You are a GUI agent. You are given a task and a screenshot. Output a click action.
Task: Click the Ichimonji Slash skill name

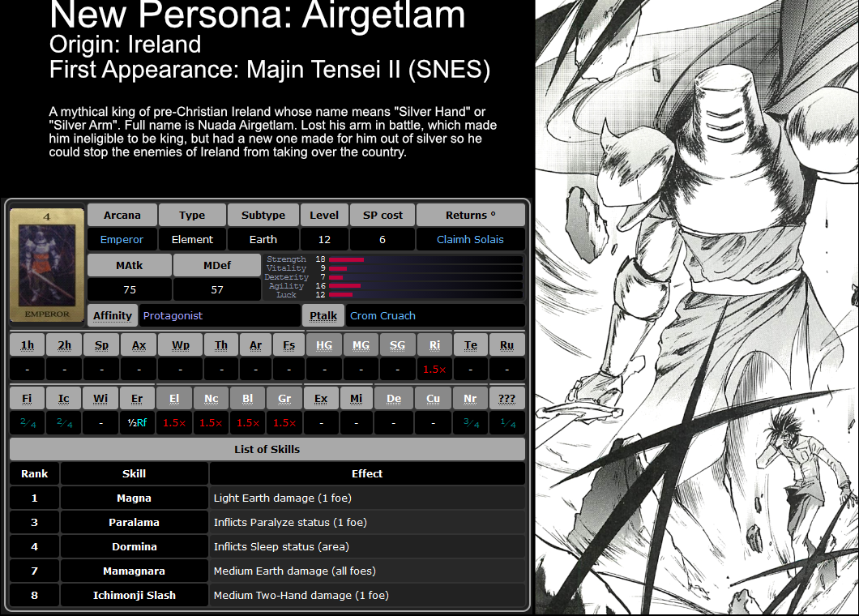[x=135, y=595]
